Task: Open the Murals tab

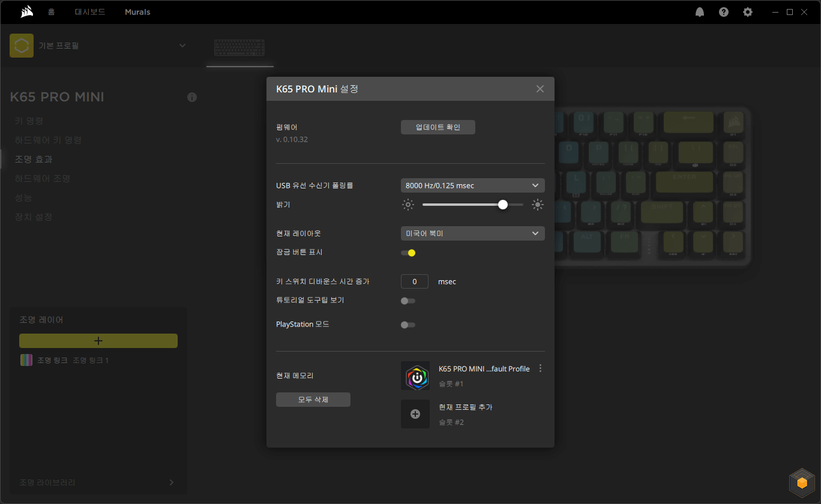Action: [137, 12]
